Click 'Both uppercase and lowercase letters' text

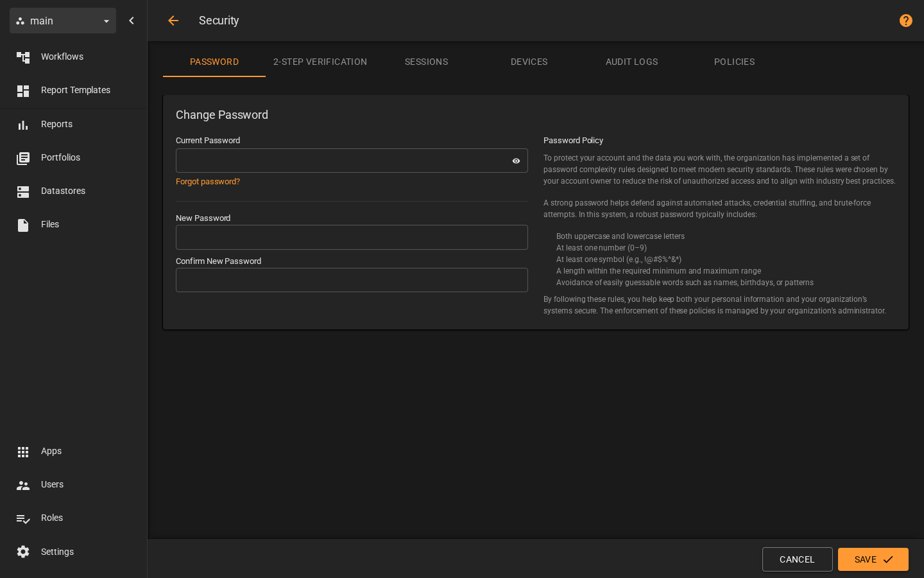620,236
